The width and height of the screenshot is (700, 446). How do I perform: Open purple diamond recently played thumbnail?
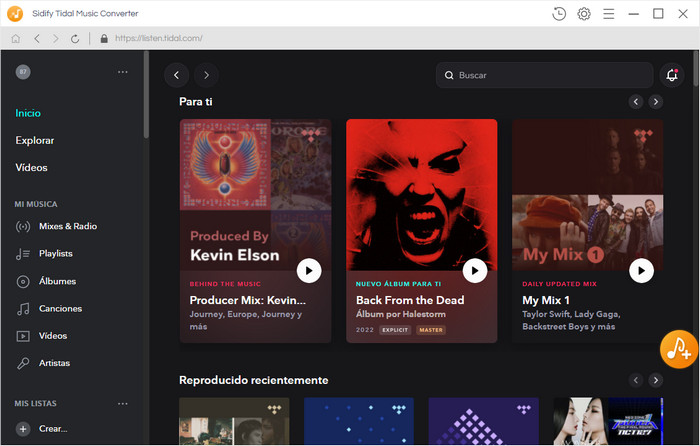tap(484, 421)
